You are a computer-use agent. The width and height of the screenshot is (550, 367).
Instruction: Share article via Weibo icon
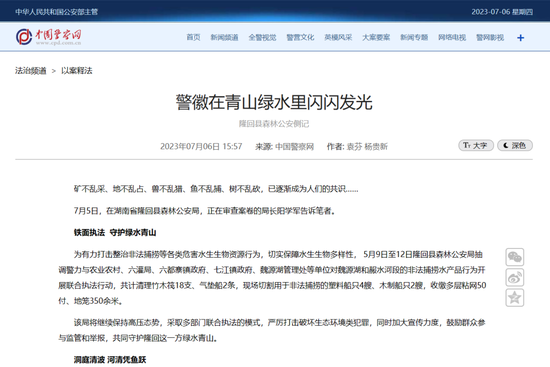click(515, 278)
